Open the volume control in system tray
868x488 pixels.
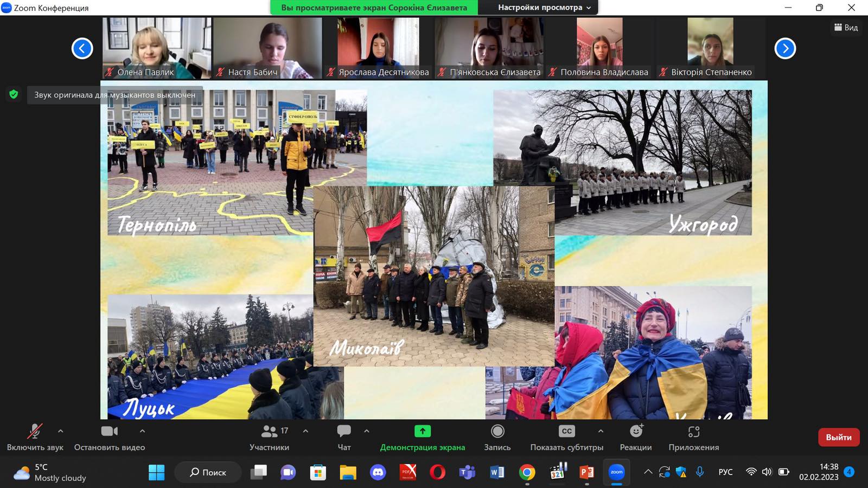[x=768, y=472]
